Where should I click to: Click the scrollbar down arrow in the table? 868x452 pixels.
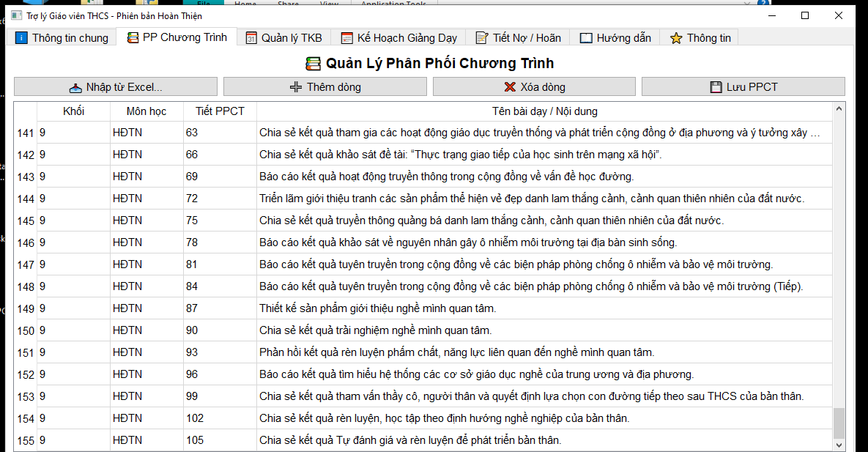pyautogui.click(x=839, y=444)
